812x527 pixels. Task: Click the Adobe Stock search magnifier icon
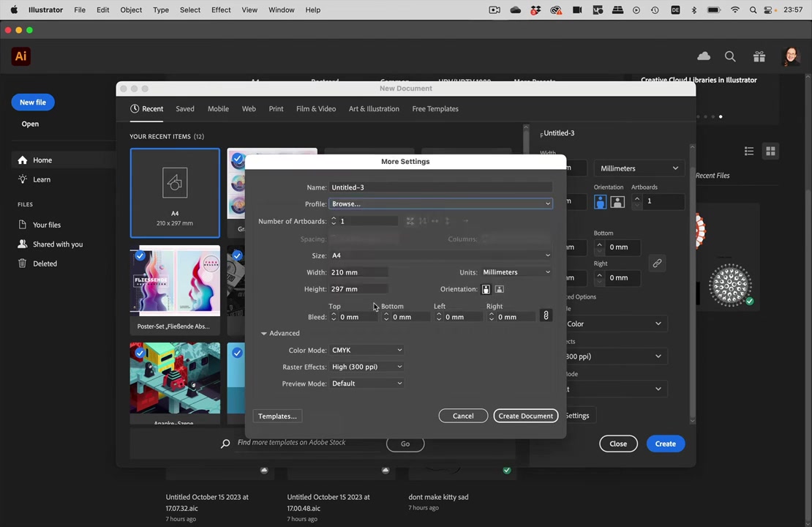pyautogui.click(x=225, y=444)
